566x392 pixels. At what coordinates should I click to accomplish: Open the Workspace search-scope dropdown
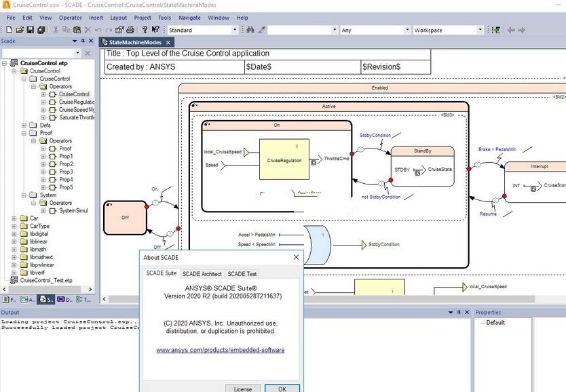480,30
